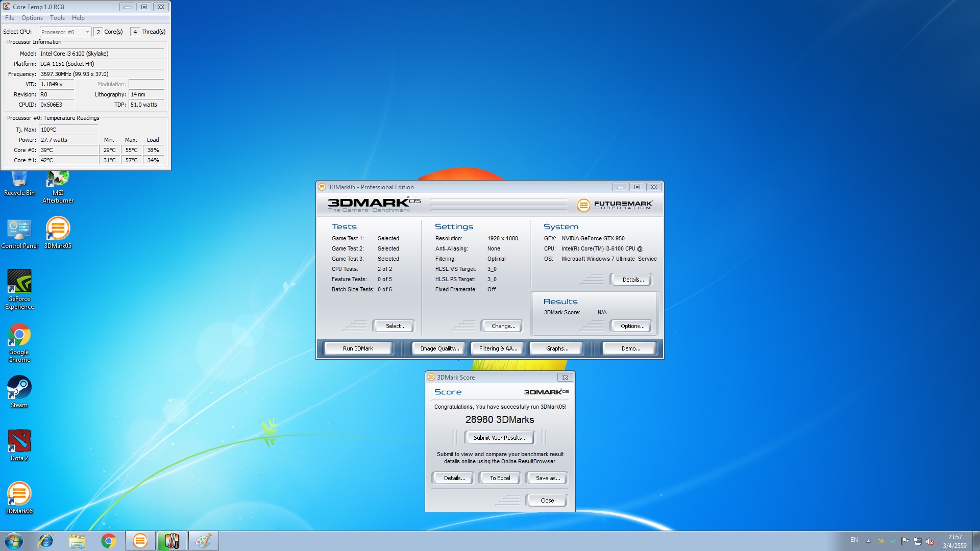Open the Dota 2 desktop shortcut
Screen dimensions: 980x551
click(x=19, y=442)
